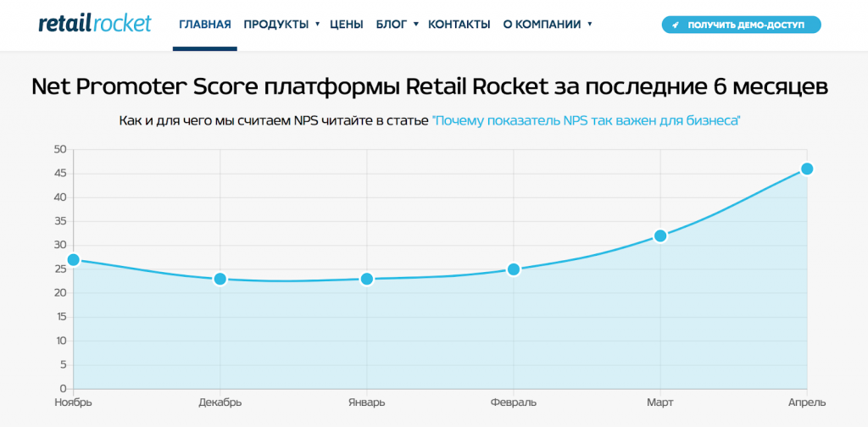Click the Retail Rocket logo

coord(95,24)
